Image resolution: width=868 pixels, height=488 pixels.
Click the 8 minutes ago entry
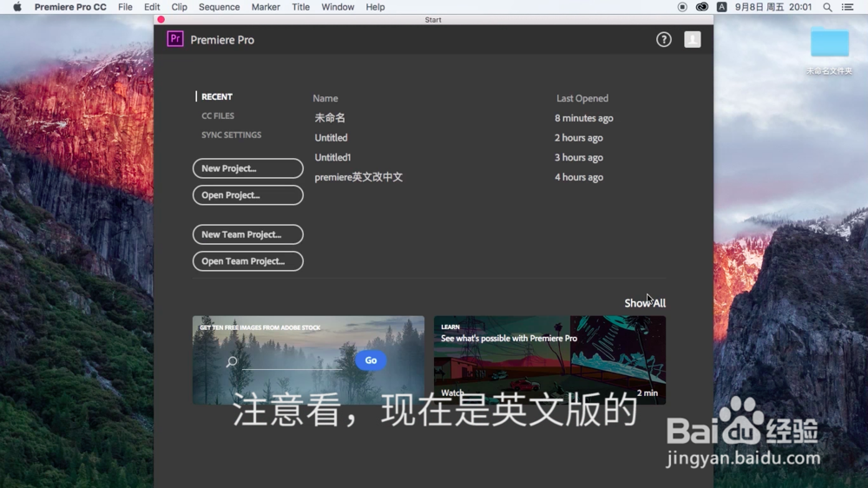pyautogui.click(x=584, y=118)
